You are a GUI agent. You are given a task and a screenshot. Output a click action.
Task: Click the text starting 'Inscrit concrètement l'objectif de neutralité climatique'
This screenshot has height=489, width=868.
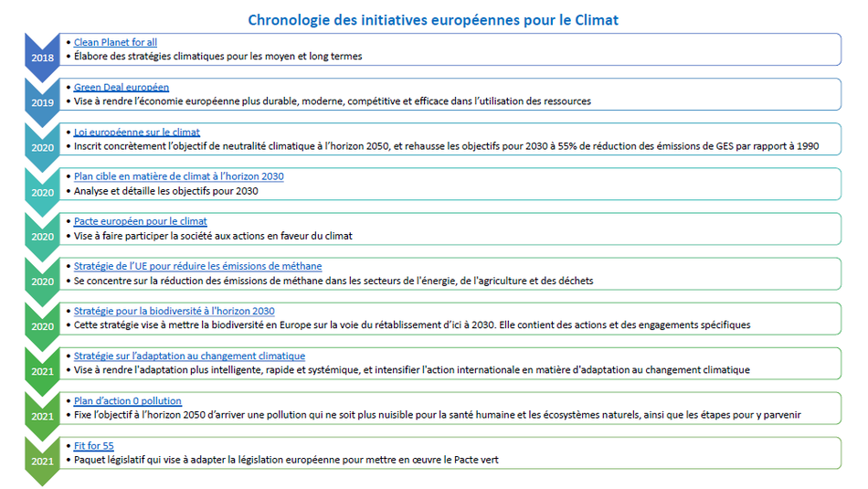pos(446,145)
